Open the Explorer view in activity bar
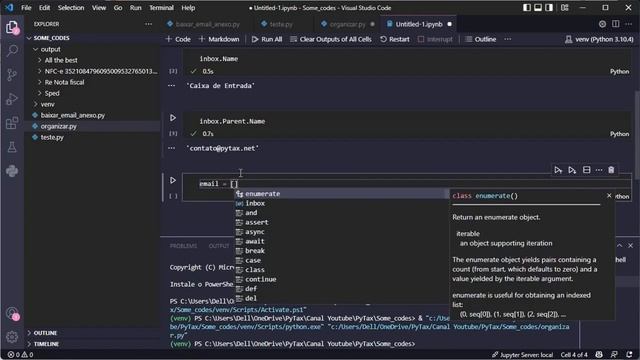This screenshot has height=360, width=640. pyautogui.click(x=12, y=28)
